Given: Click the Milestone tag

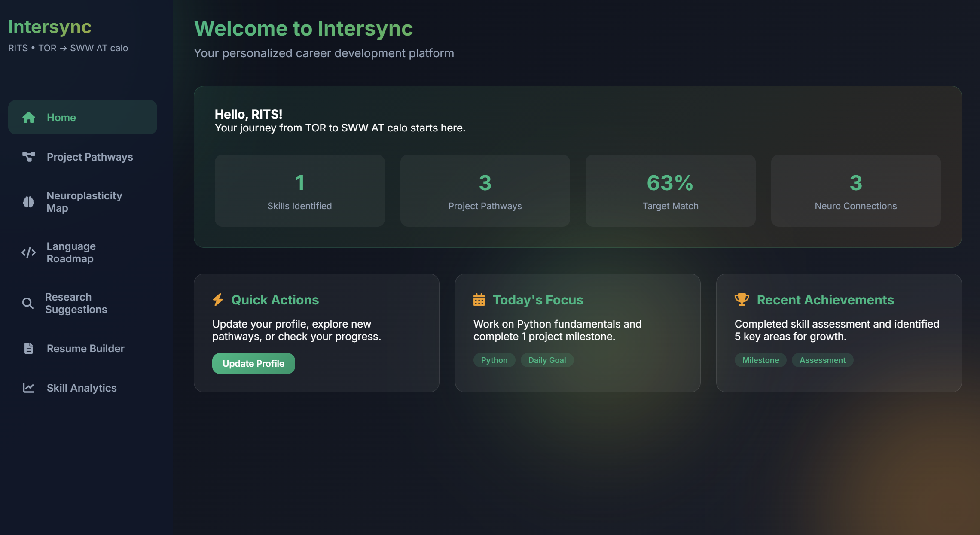Looking at the screenshot, I should pyautogui.click(x=760, y=360).
